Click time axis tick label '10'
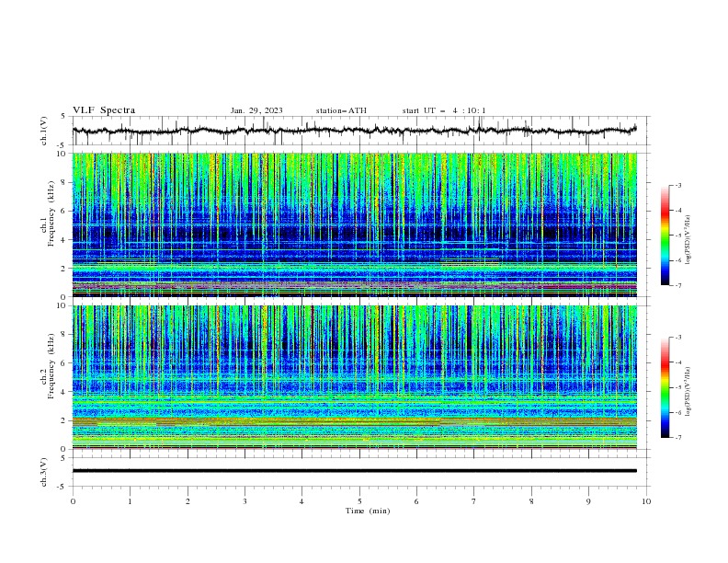The image size is (728, 563). click(646, 501)
